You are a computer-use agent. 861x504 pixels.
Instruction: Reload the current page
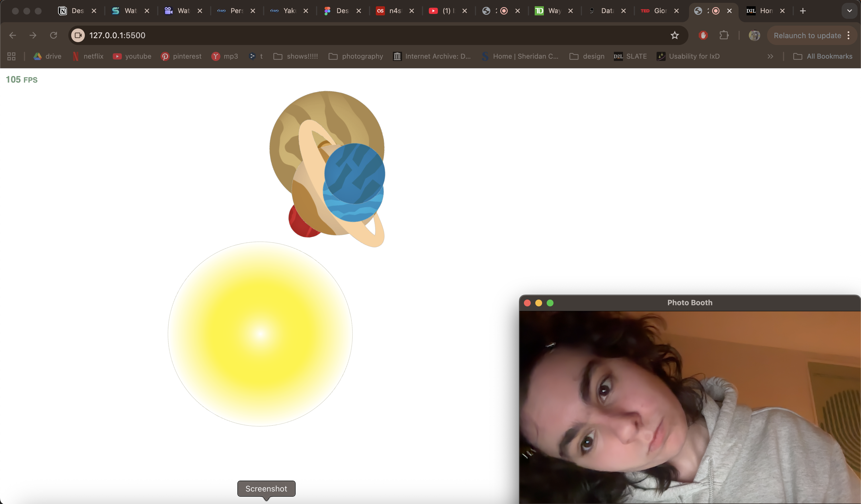53,35
